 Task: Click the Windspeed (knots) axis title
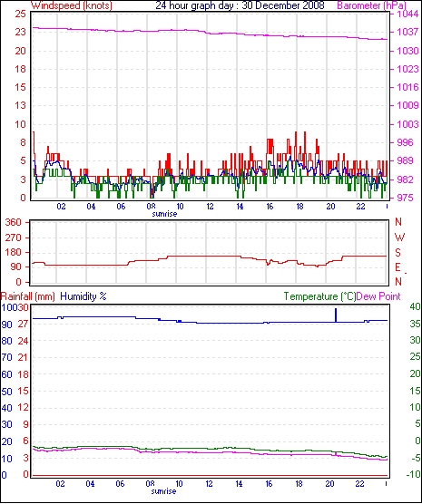[71, 5]
